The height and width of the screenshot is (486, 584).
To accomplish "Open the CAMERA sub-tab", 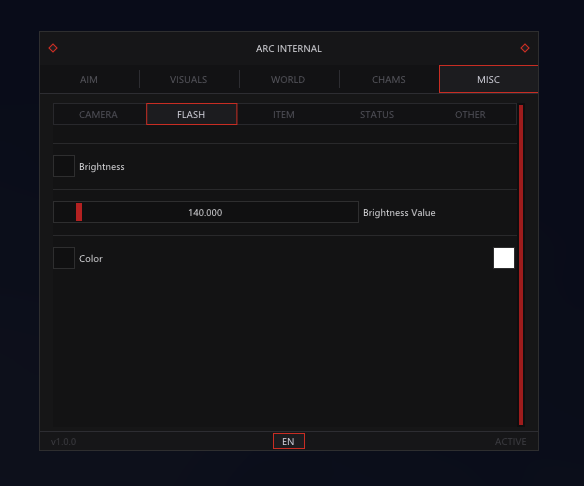I will coord(98,114).
